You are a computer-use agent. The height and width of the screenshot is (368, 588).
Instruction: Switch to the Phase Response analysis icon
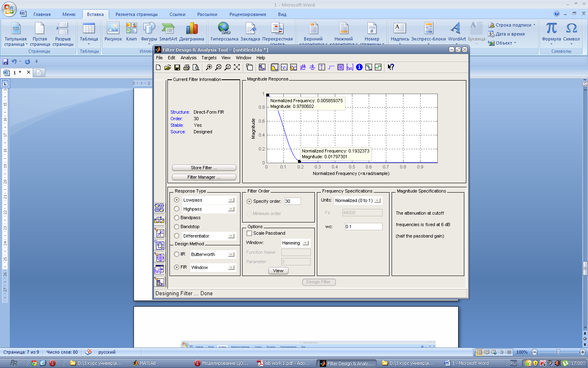pos(284,67)
